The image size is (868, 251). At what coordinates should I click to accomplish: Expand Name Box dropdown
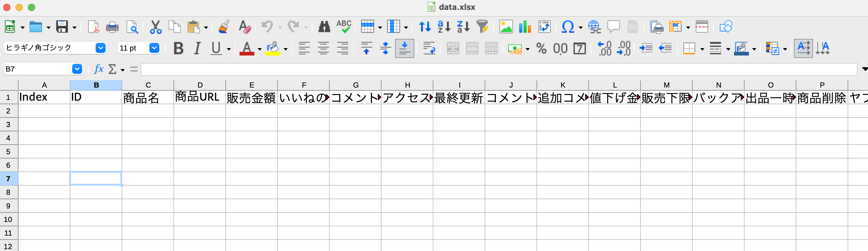click(77, 69)
